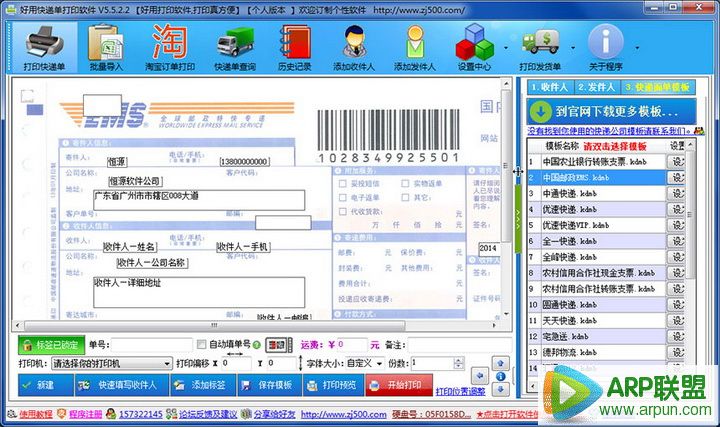720x427 pixels.
Task: Click the 打印位置调整 link
Action: pos(461,391)
